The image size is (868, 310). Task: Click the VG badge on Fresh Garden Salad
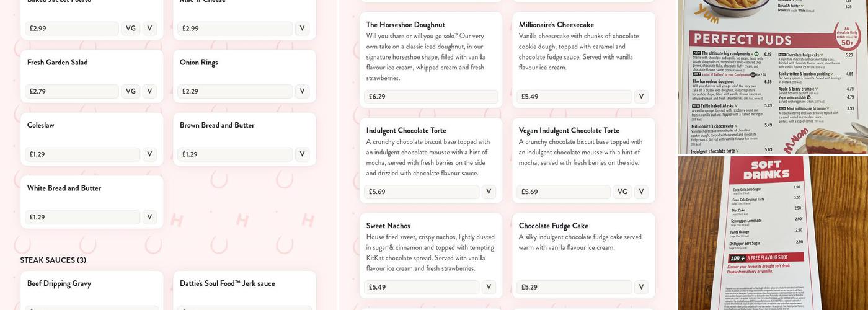(130, 91)
